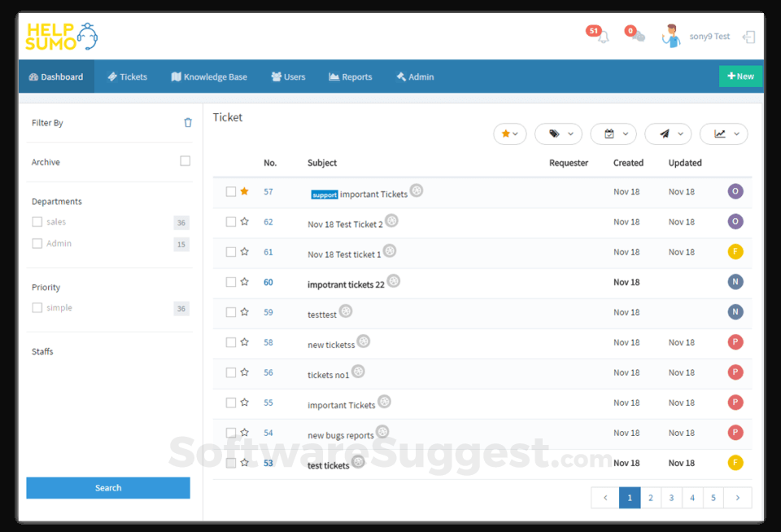This screenshot has width=781, height=532.
Task: Open the starred tickets dropdown
Action: click(510, 133)
